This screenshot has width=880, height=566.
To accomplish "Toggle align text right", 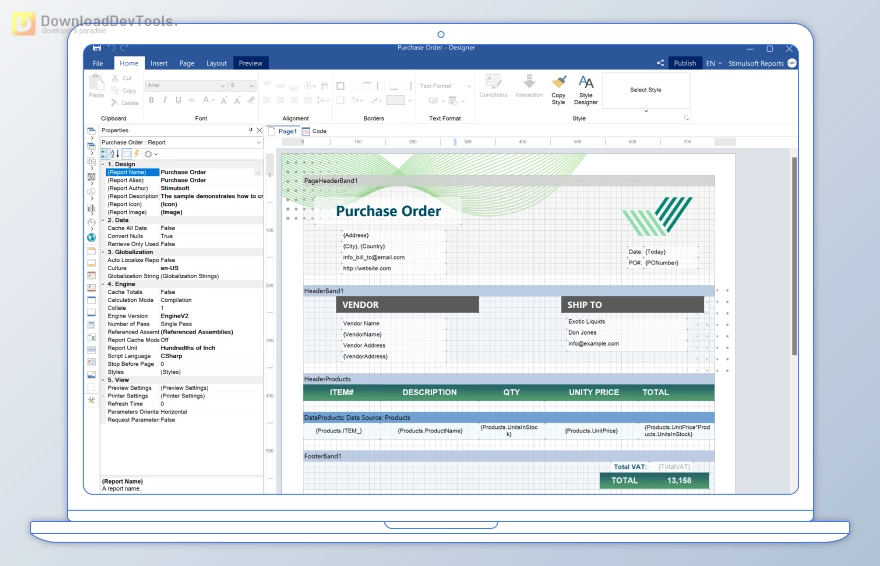I will pos(294,100).
